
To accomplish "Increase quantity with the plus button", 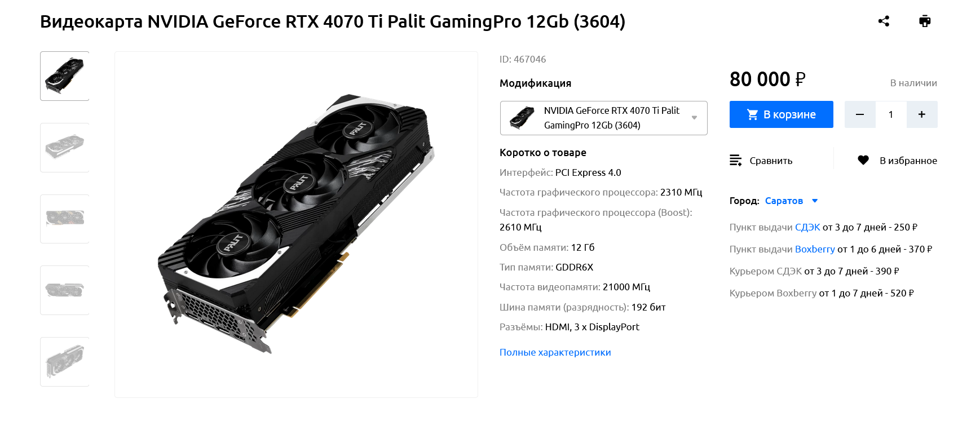I will click(922, 114).
